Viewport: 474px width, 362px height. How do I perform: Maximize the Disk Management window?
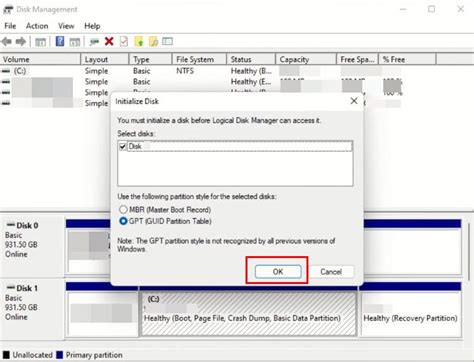[x=431, y=9]
